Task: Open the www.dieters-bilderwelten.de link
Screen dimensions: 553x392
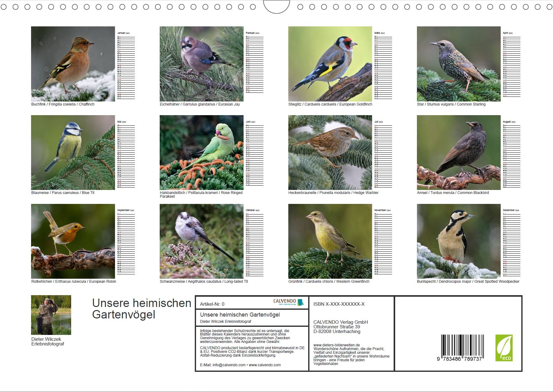Action: click(336, 345)
